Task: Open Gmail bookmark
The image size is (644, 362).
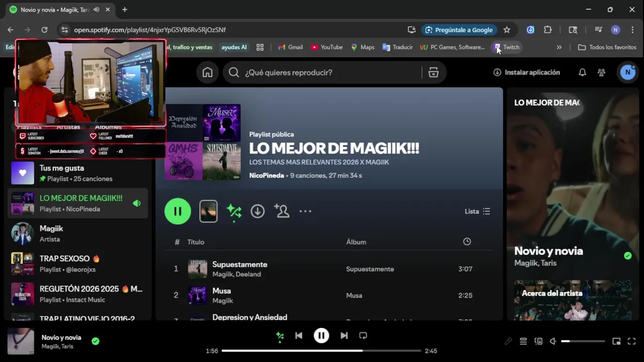Action: coord(290,47)
